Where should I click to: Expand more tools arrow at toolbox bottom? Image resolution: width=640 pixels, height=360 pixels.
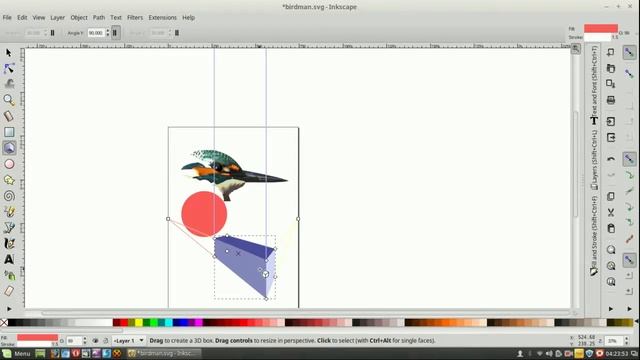(9, 309)
